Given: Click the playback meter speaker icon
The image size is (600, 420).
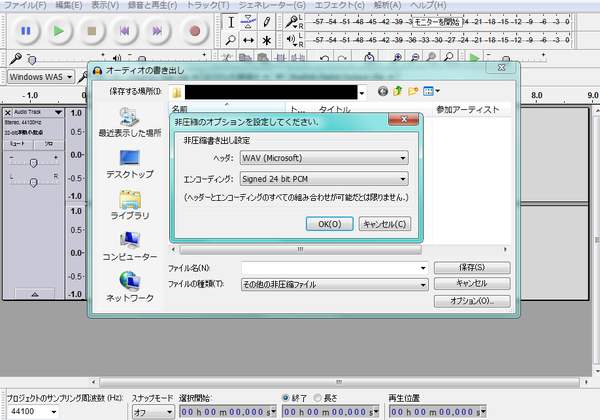Looking at the screenshot, I should pos(292,39).
